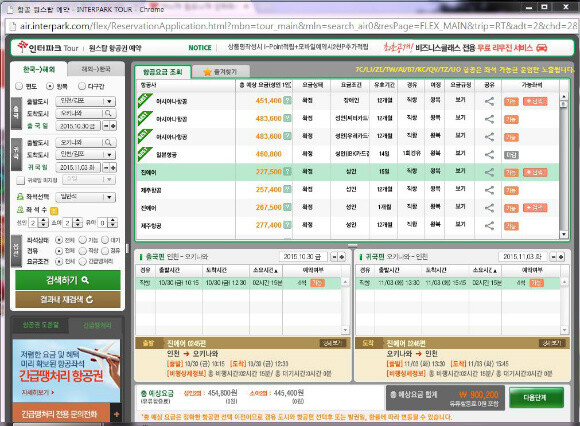Click the orange availability badge in the 257,400 row
580x426 pixels.
point(511,190)
